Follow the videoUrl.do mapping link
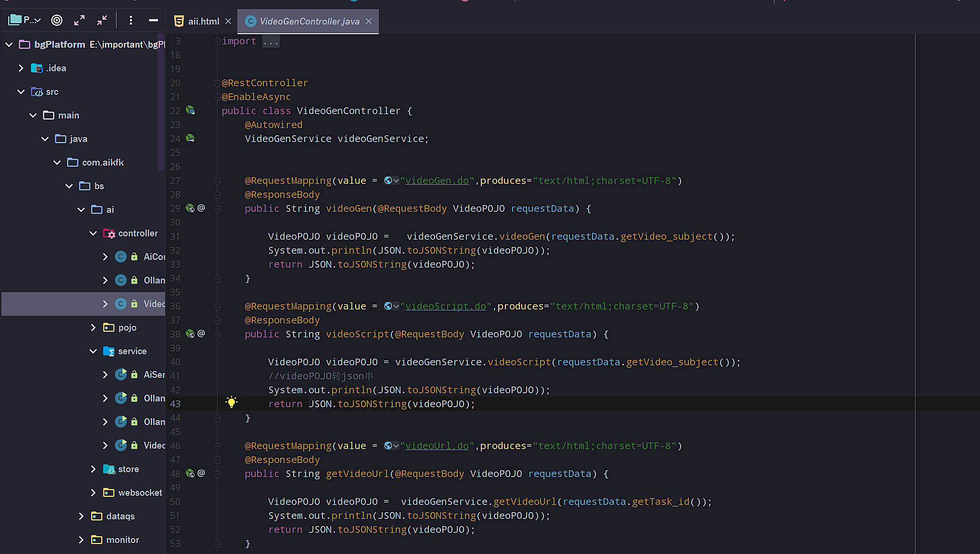 point(437,446)
